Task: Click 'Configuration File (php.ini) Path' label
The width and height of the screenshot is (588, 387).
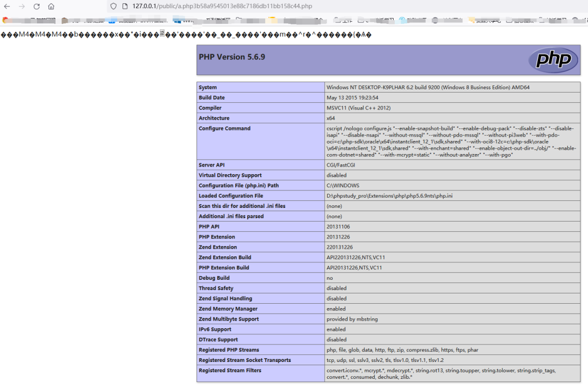Action: pos(238,186)
